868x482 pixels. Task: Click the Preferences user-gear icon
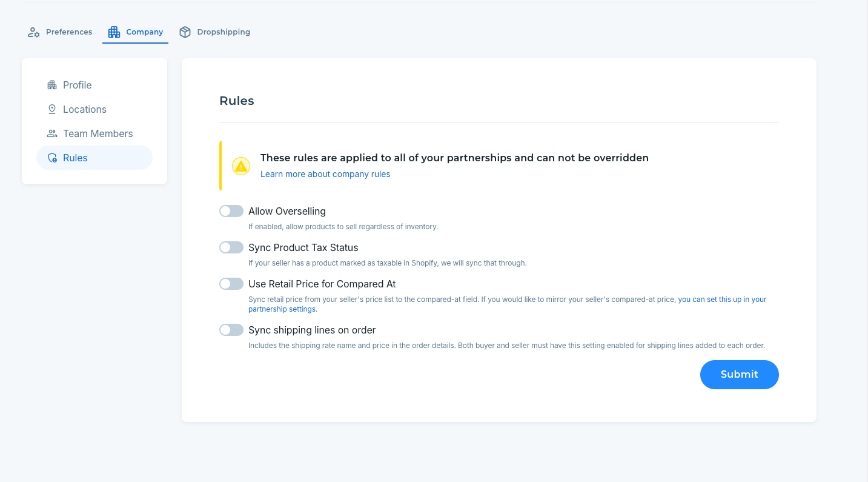(x=34, y=32)
